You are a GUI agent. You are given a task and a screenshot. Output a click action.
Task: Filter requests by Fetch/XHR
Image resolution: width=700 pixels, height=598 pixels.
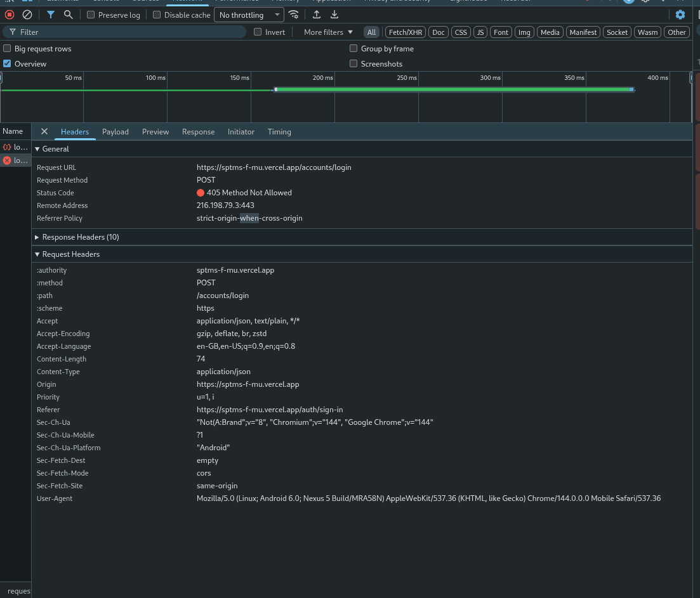pyautogui.click(x=406, y=32)
